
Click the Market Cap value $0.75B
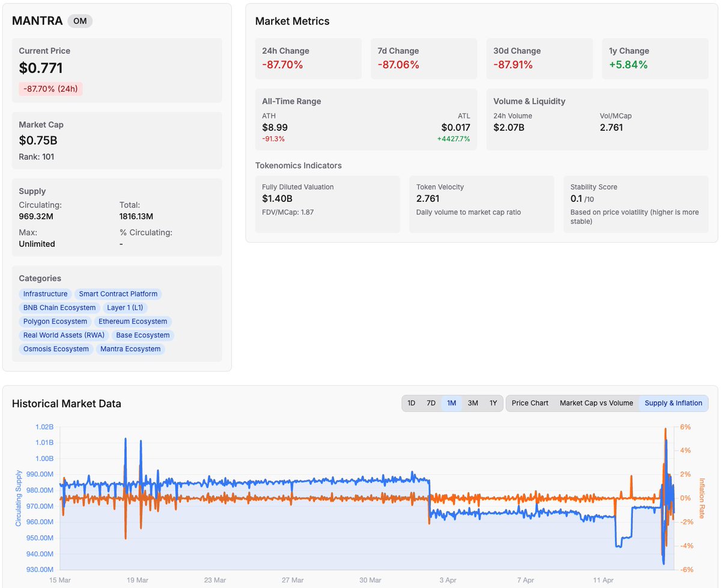pyautogui.click(x=38, y=141)
